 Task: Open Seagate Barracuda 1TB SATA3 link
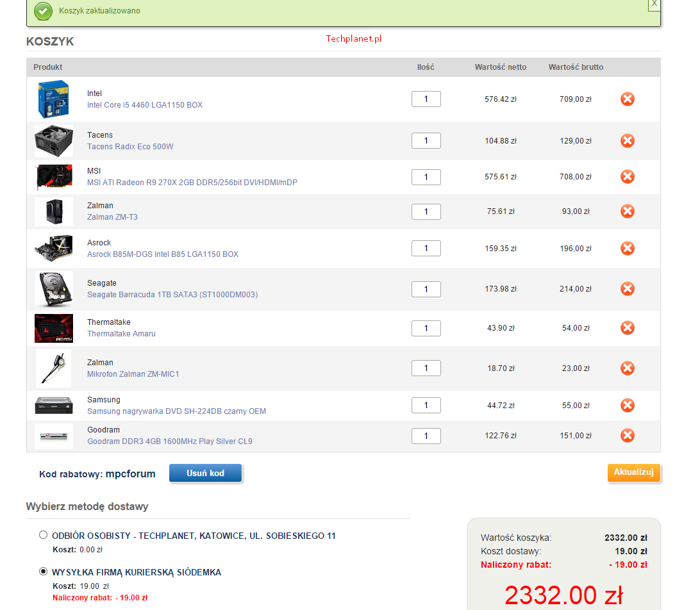(x=172, y=295)
